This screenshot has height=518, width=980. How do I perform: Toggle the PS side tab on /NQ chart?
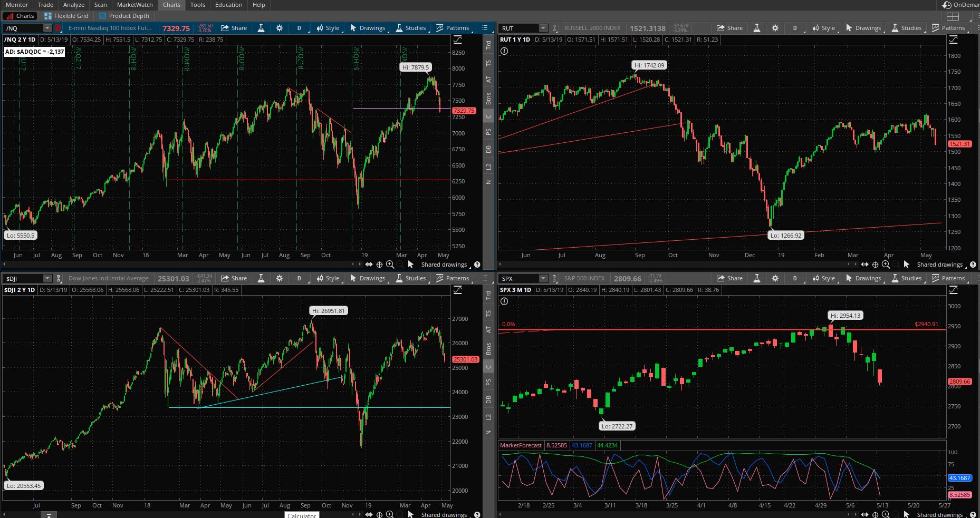[488, 132]
